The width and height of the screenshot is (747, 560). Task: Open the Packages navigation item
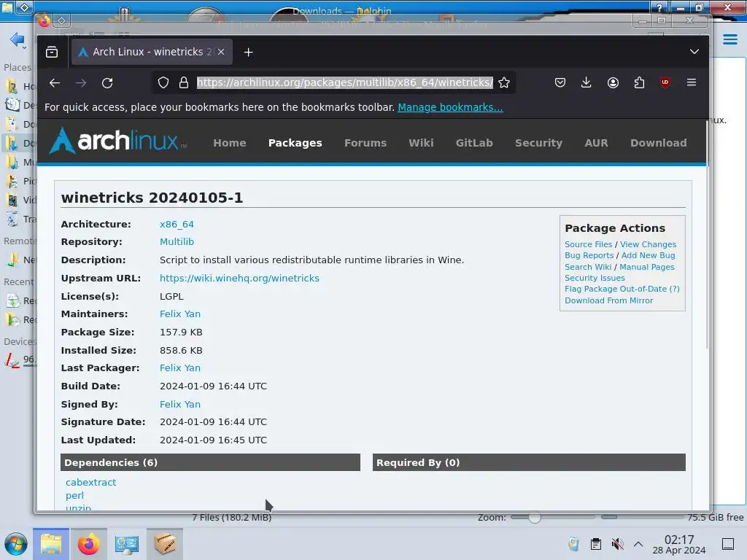pos(295,143)
